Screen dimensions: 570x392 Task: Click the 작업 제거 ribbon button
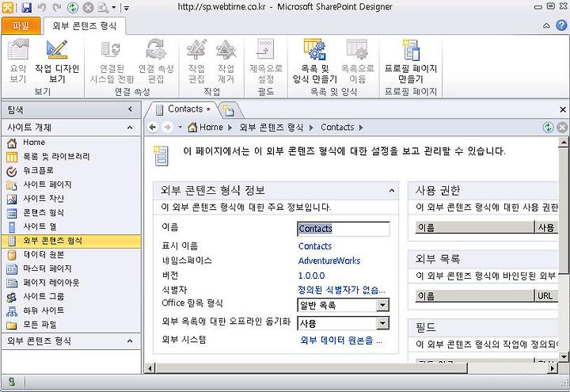point(226,61)
